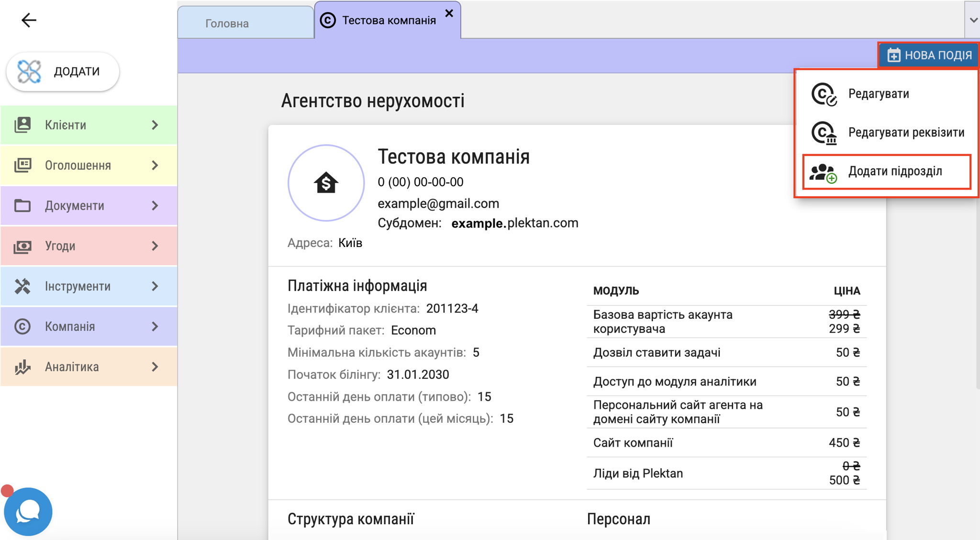
Task: Click the Документи folder icon
Action: 22,205
